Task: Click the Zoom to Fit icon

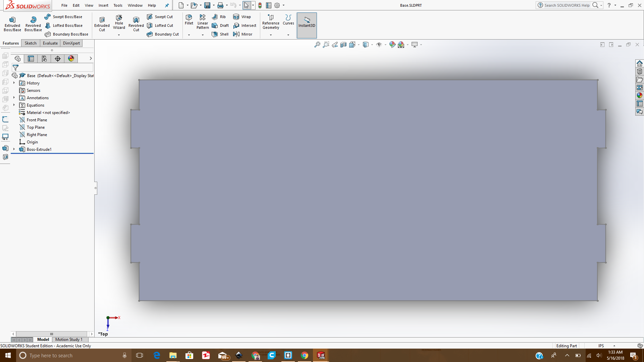Action: 317,45
